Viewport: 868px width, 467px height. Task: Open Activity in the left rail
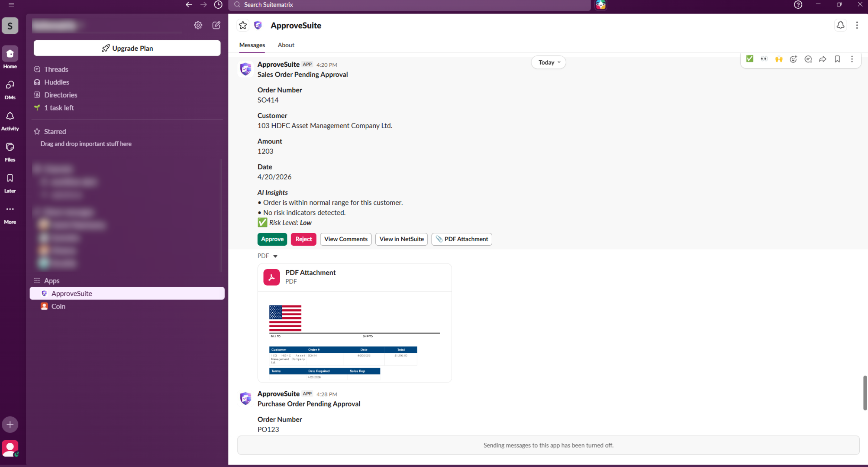point(10,121)
